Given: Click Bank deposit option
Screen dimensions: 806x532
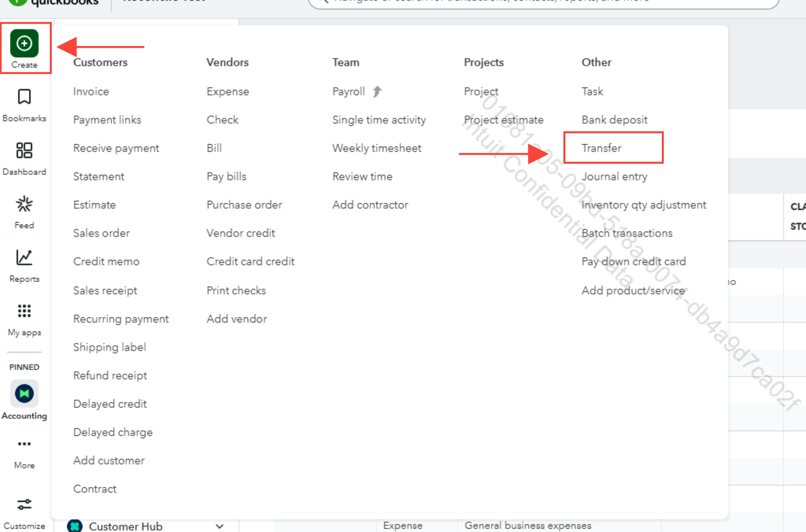Looking at the screenshot, I should (x=614, y=120).
